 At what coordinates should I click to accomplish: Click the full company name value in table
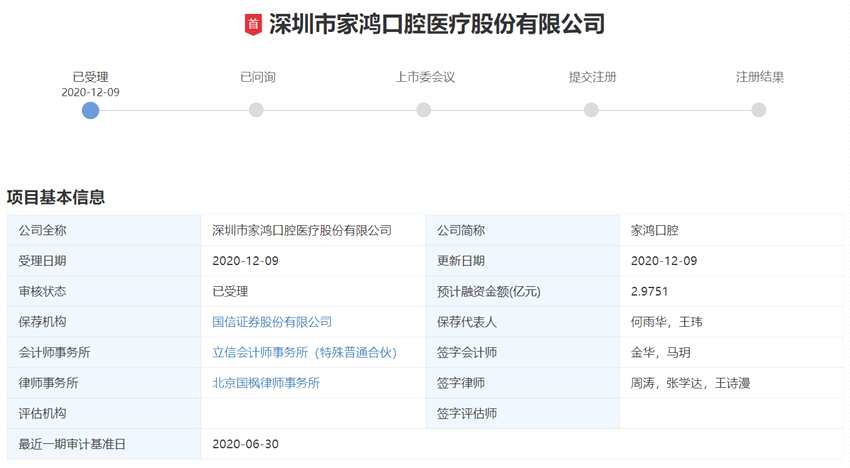pos(302,230)
